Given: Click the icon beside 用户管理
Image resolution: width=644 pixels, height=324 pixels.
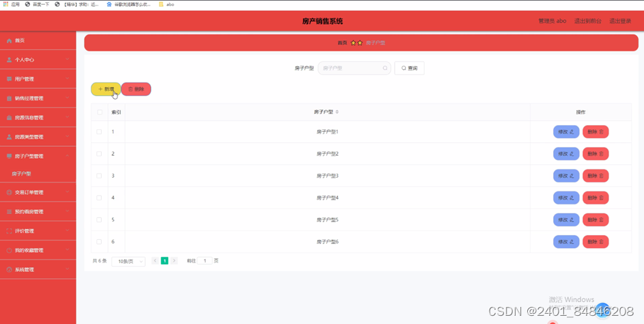Looking at the screenshot, I should [9, 79].
